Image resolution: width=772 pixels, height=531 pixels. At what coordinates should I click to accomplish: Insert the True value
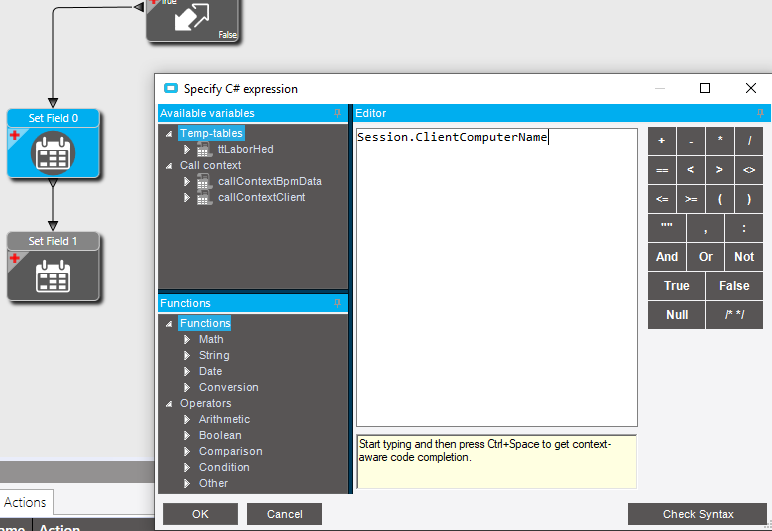(676, 286)
